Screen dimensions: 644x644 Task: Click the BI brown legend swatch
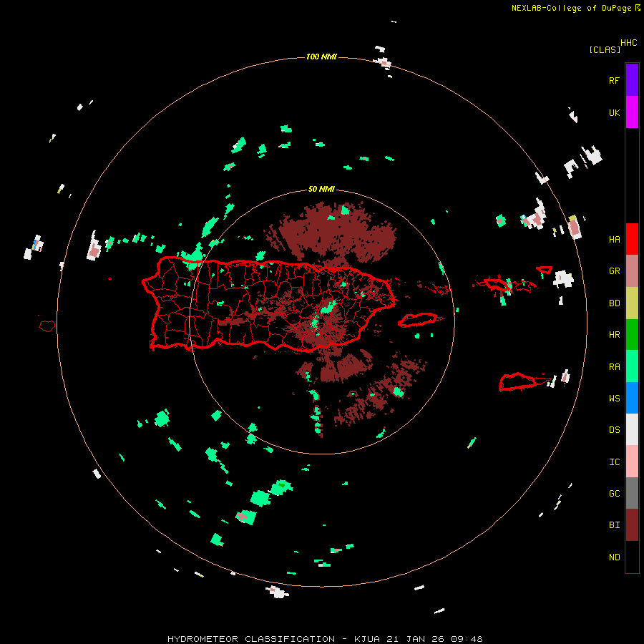(x=632, y=525)
